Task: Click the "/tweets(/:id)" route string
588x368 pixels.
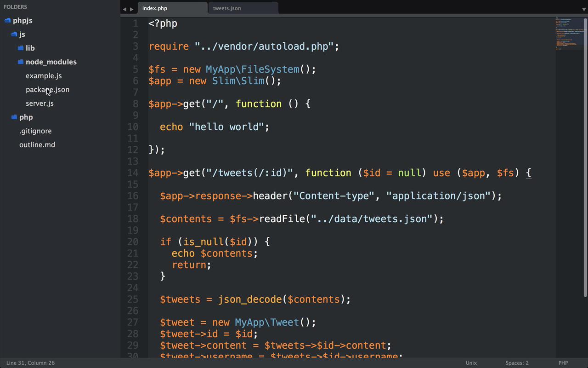Action: (249, 173)
